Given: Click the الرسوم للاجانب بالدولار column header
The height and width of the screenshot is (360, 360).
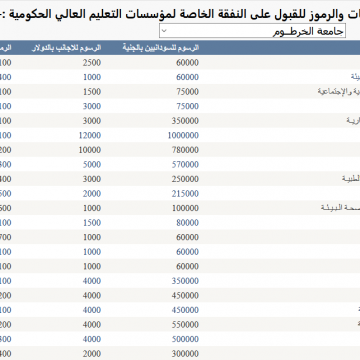Looking at the screenshot, I should pyautogui.click(x=66, y=48).
